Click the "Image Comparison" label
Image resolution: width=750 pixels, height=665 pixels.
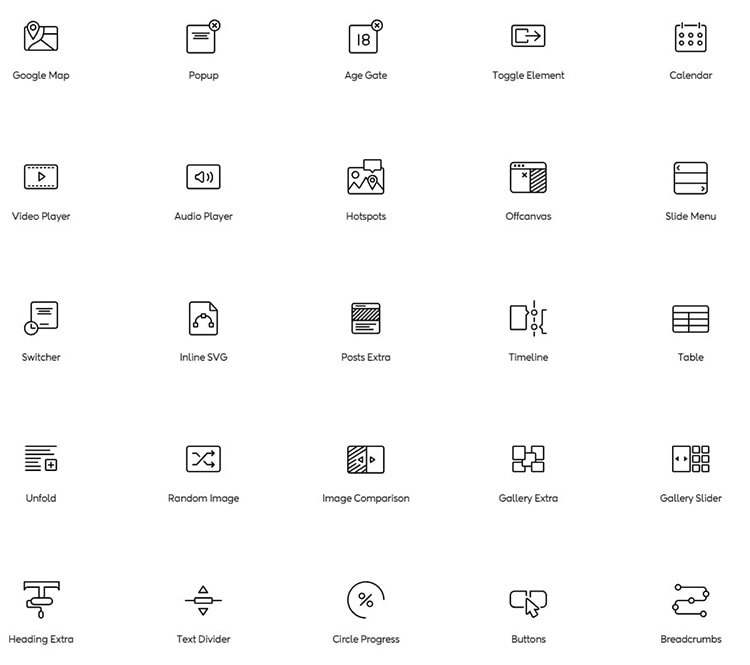point(366,498)
